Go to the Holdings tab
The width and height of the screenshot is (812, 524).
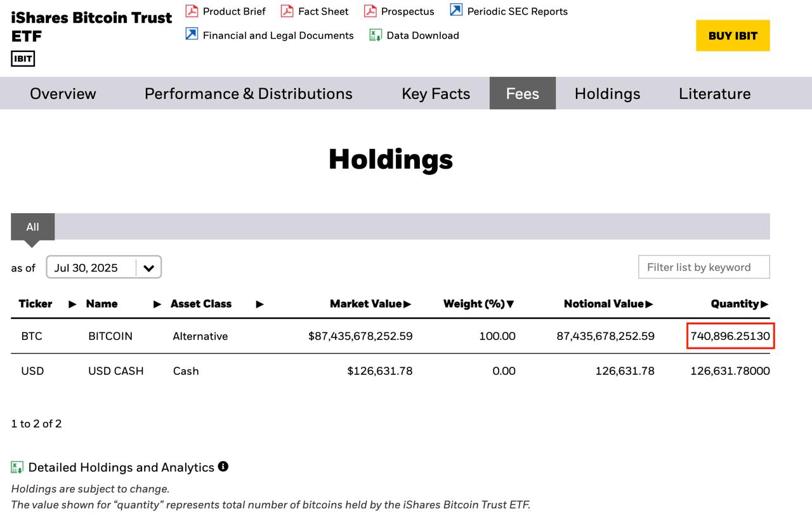(607, 93)
